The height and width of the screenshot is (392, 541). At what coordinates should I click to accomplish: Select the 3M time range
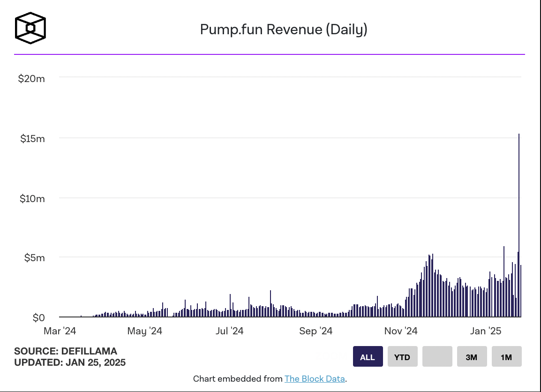pos(472,357)
